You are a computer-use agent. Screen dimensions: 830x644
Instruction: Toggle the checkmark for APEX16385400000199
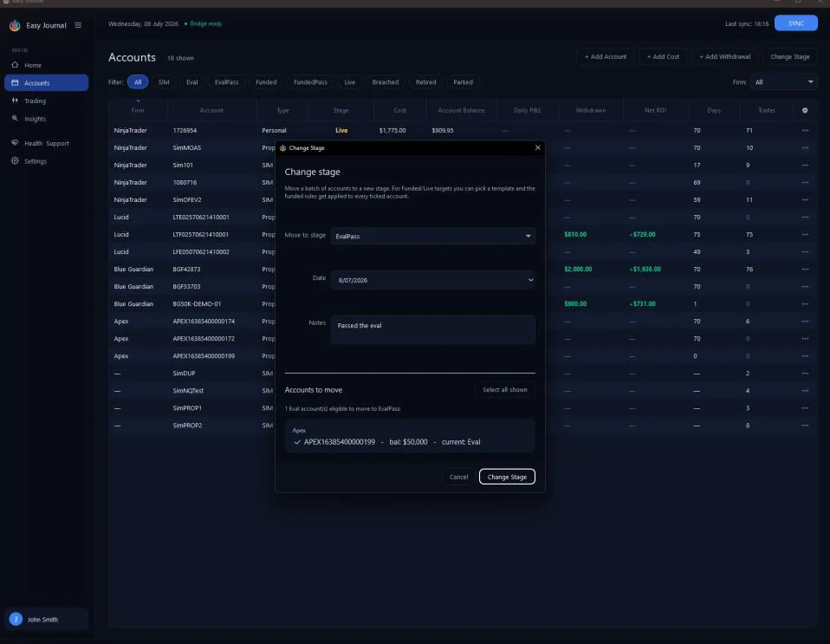[297, 442]
